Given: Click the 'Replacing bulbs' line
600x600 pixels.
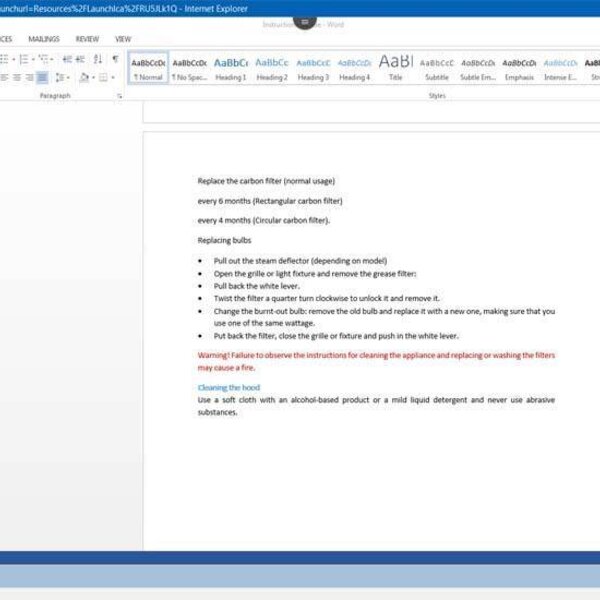Looking at the screenshot, I should pos(224,240).
